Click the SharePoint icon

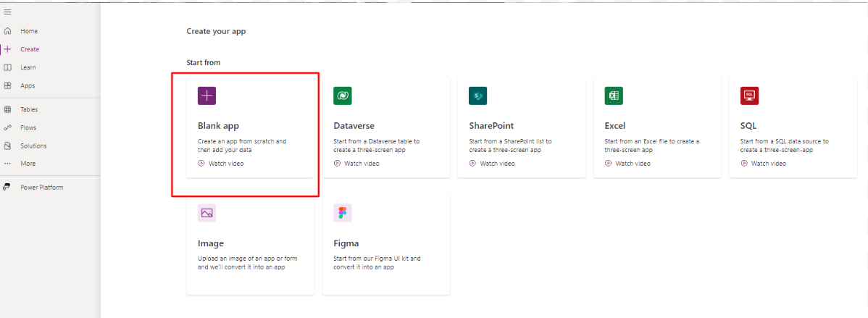pyautogui.click(x=477, y=96)
